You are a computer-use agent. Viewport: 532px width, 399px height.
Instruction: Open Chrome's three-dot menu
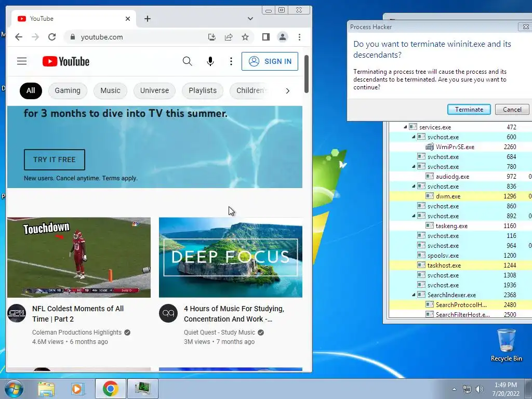(299, 37)
